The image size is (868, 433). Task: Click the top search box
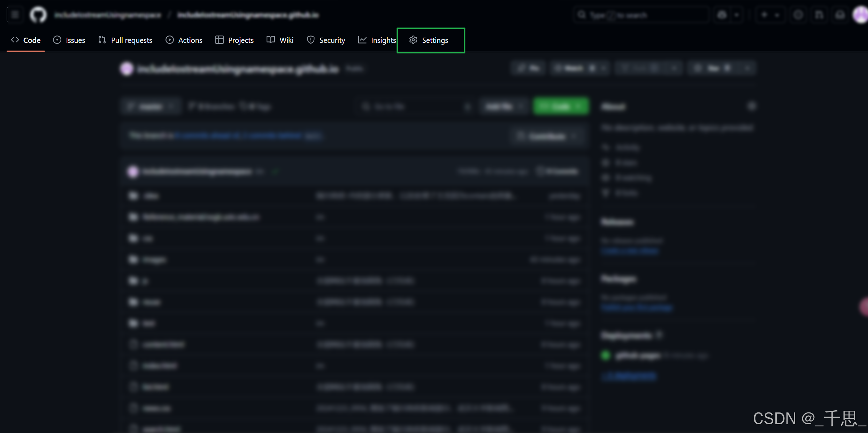pyautogui.click(x=641, y=15)
